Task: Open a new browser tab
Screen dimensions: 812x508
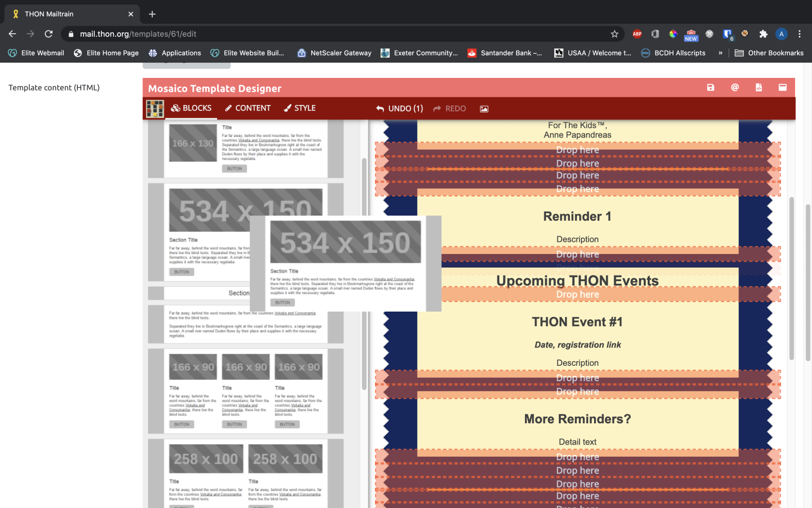Action: point(152,14)
